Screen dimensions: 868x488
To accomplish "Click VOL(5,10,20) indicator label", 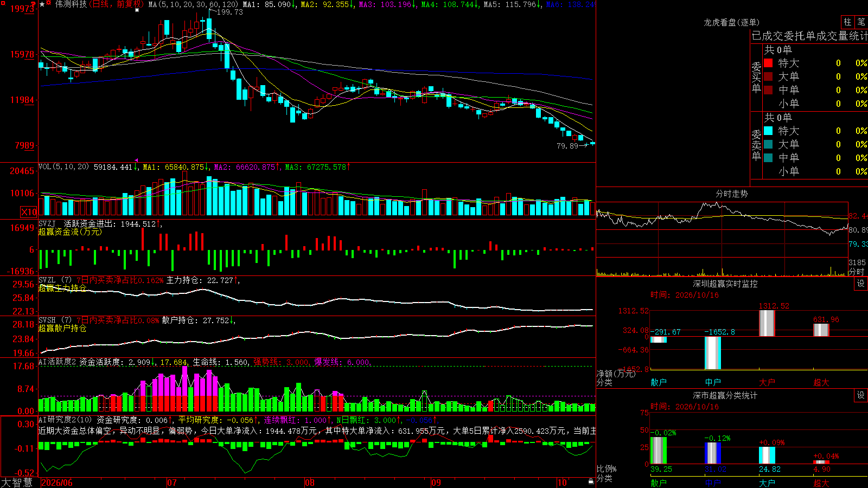I will [x=63, y=167].
